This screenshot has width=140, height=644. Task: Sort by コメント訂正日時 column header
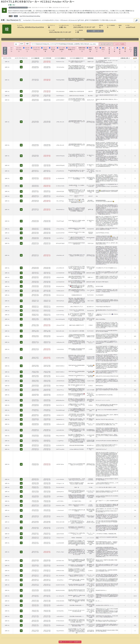tap(47, 58)
